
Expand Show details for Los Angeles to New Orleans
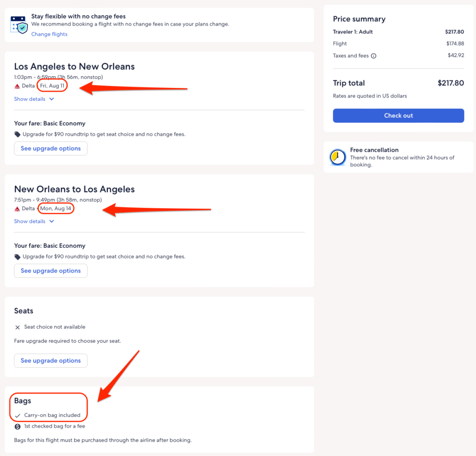coord(34,99)
